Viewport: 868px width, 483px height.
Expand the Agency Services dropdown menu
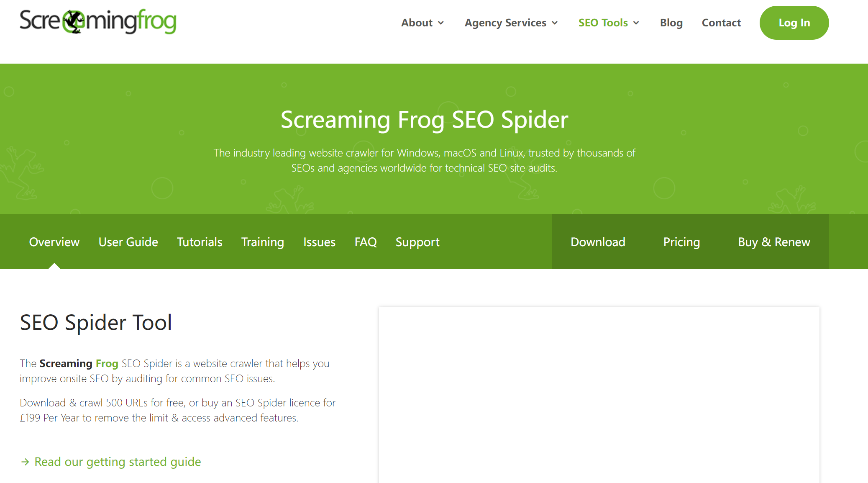(511, 23)
